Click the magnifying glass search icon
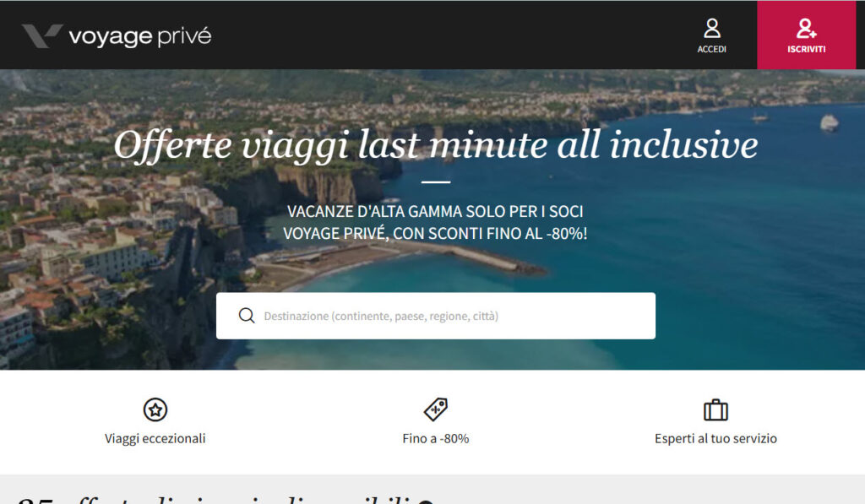 click(x=247, y=315)
